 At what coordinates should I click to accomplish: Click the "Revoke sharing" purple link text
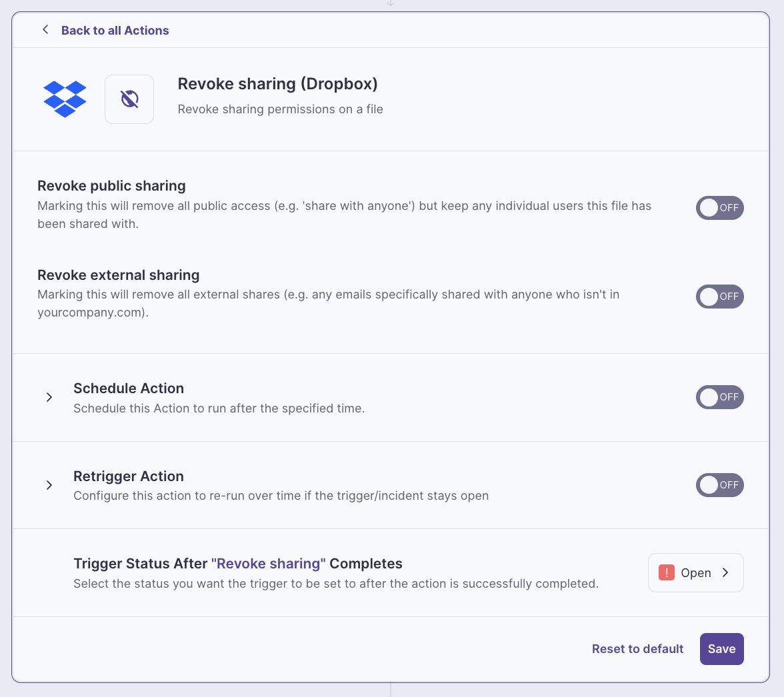click(269, 564)
